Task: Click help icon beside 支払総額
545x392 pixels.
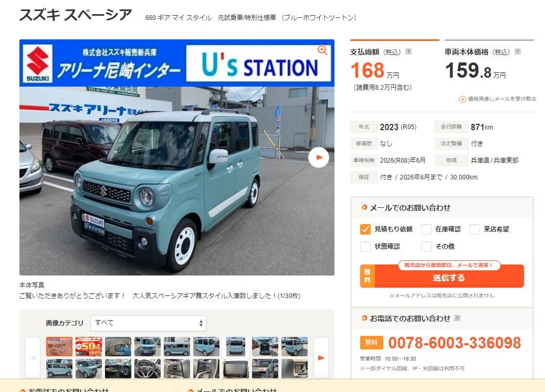Action: 408,51
